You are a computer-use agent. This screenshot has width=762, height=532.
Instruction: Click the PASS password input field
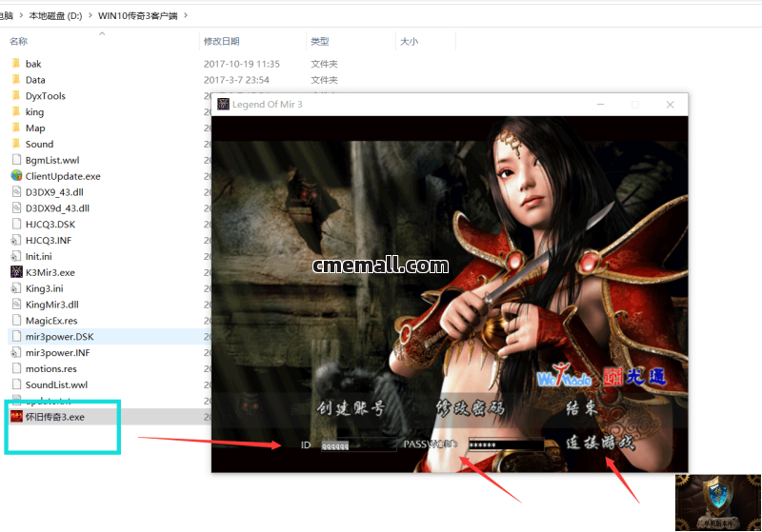505,444
